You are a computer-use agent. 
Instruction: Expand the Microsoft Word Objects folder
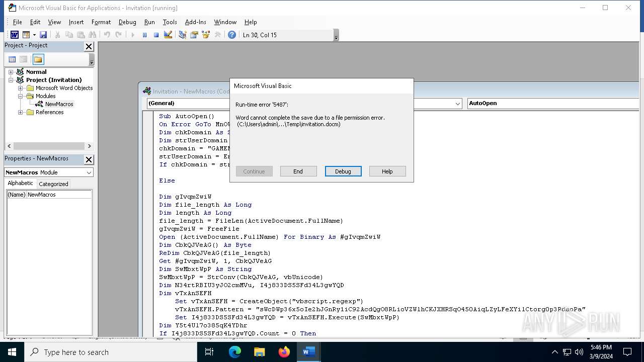point(21,88)
